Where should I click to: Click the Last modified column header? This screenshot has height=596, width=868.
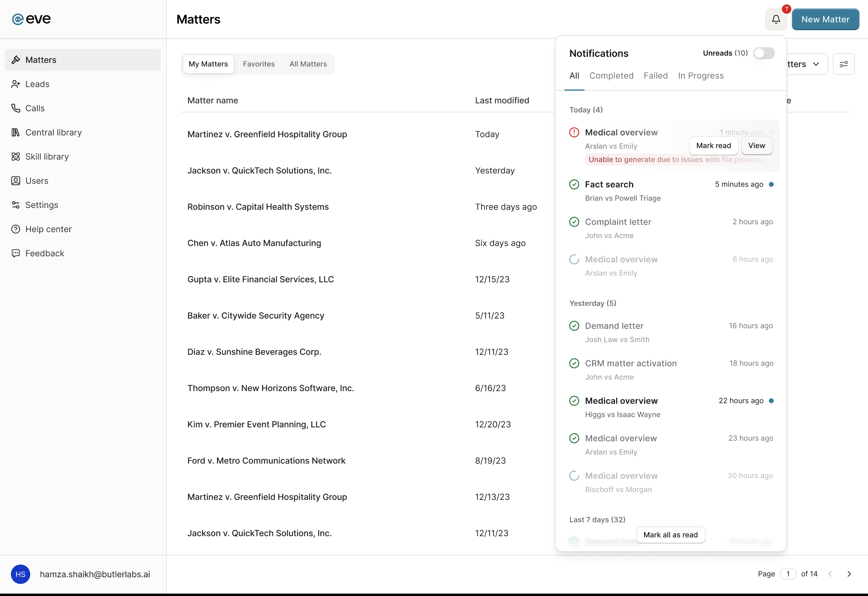[x=502, y=100]
